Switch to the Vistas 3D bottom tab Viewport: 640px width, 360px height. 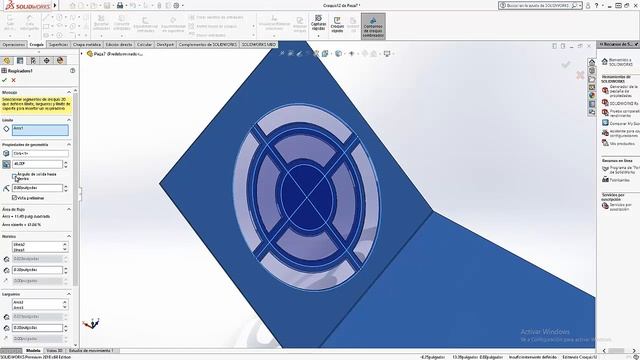pyautogui.click(x=54, y=351)
